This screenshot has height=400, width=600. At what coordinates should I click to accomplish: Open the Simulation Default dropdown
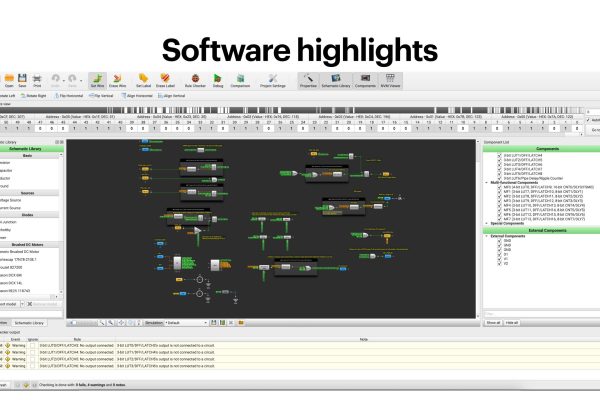[186, 323]
